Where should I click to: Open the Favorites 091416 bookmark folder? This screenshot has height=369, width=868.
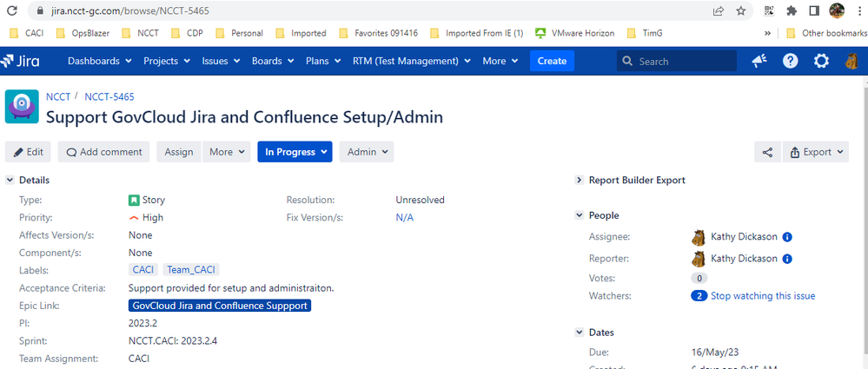pos(378,33)
